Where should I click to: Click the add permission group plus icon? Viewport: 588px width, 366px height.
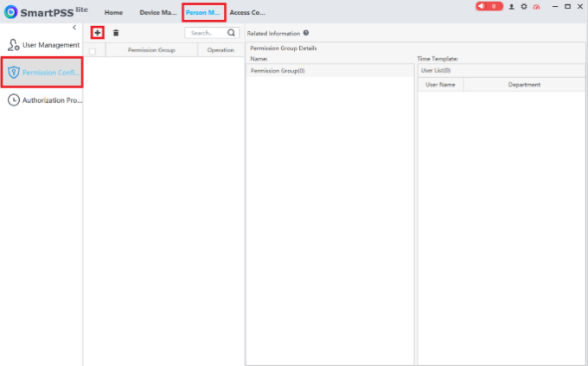coord(98,33)
